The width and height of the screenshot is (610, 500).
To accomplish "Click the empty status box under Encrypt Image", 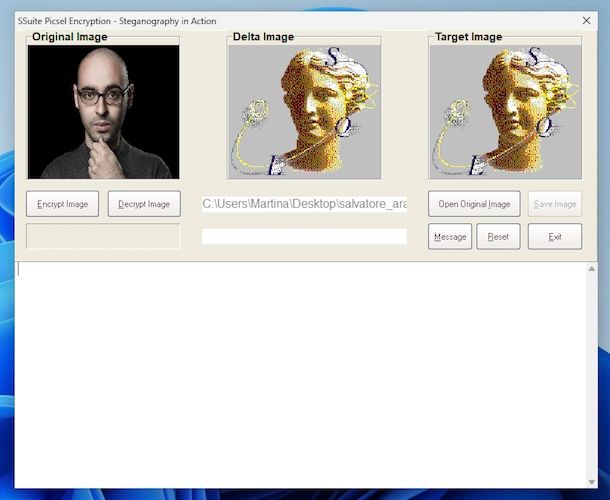I will (x=103, y=236).
